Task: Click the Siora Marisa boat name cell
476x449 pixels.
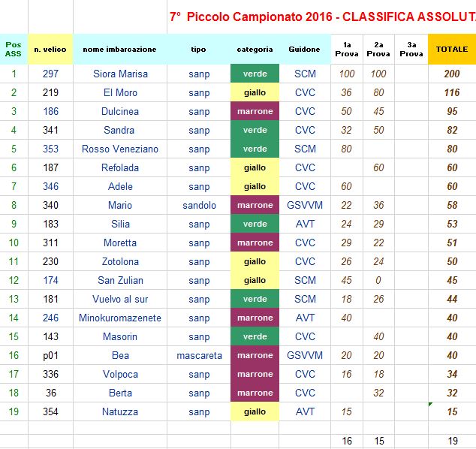Action: pos(120,74)
